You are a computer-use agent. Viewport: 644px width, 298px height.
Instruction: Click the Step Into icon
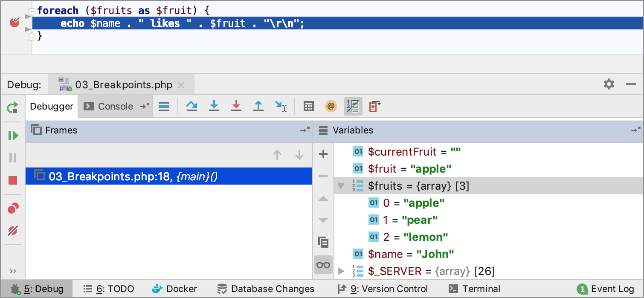(214, 107)
